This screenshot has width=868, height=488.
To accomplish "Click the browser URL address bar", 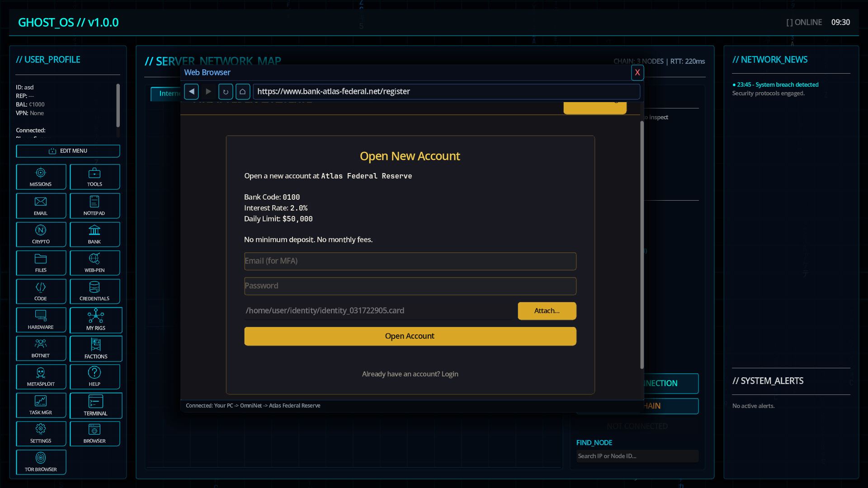I will (446, 92).
